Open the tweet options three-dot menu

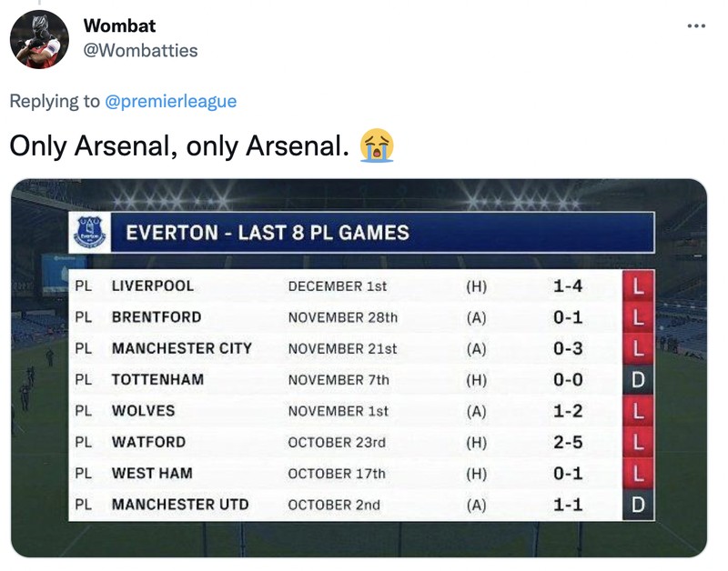(695, 27)
